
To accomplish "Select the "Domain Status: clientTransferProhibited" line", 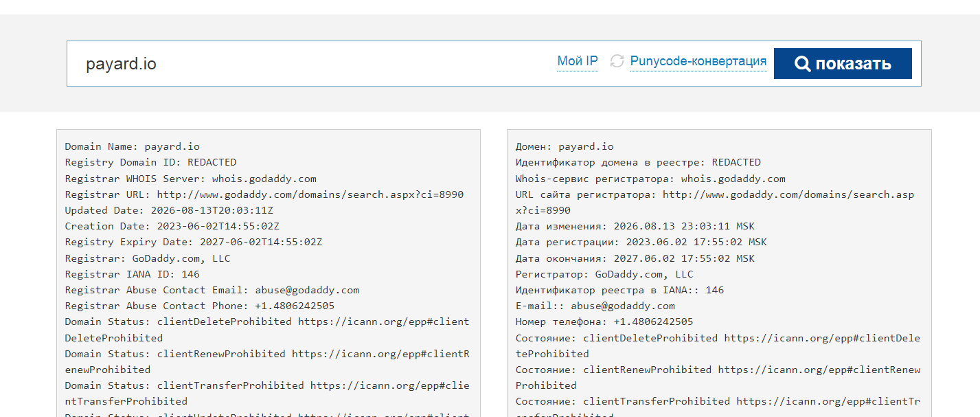I will click(267, 393).
